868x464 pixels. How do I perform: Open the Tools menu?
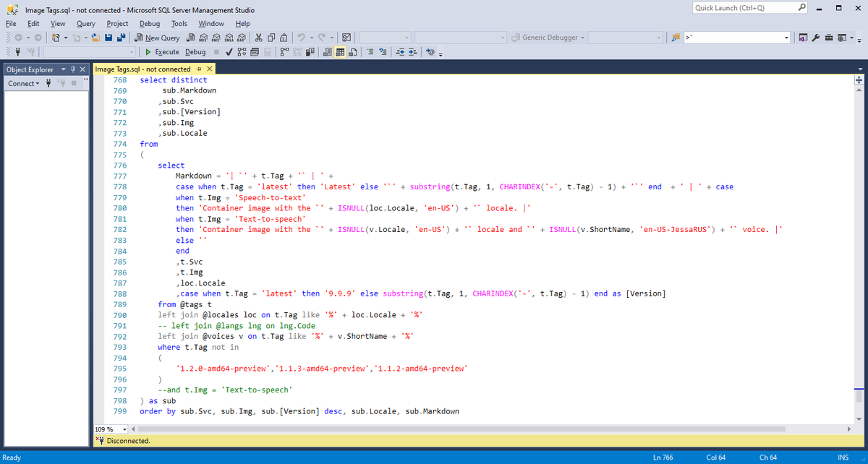(x=179, y=23)
